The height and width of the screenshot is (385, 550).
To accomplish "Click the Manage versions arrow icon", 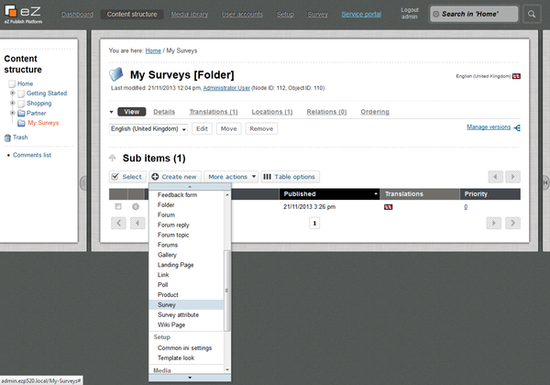I will (x=517, y=128).
